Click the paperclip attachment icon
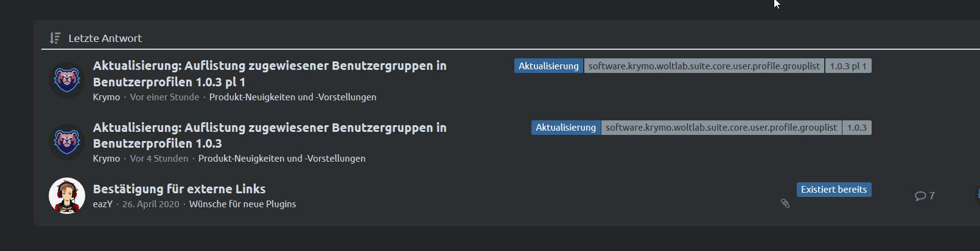Screen dimensions: 980x251 (x=785, y=204)
